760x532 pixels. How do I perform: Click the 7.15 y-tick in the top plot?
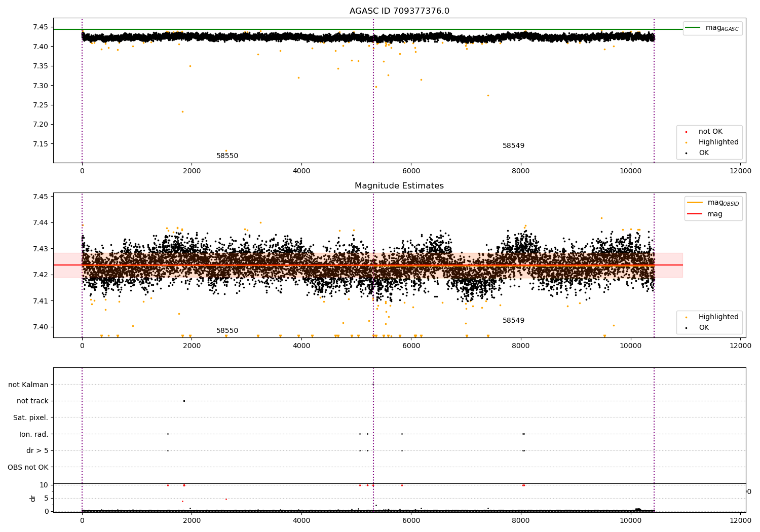point(41,144)
